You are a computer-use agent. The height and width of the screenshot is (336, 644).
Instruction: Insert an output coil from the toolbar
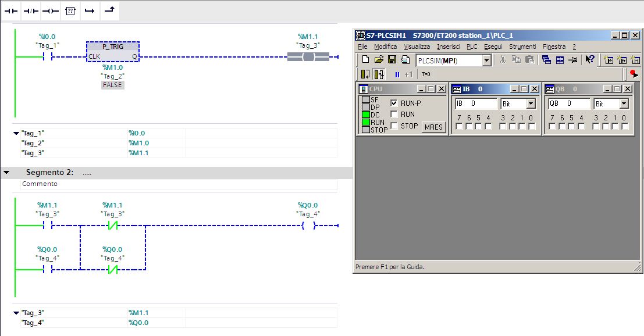(x=50, y=10)
